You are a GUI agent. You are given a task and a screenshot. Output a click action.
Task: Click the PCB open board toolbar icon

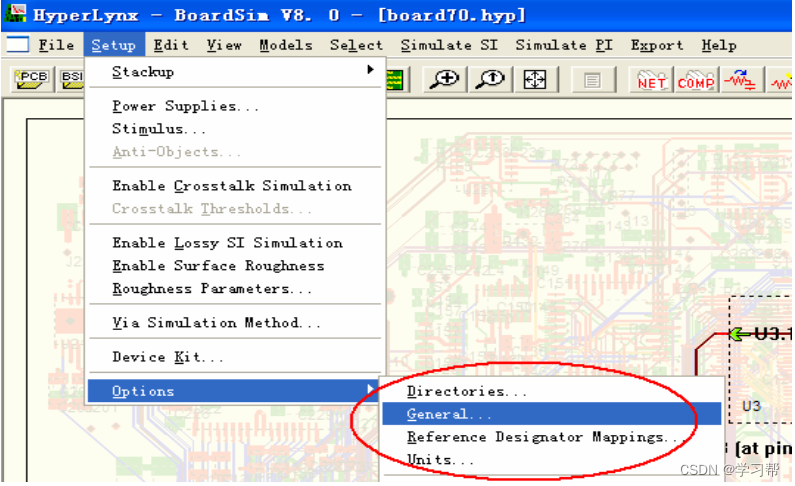(33, 80)
